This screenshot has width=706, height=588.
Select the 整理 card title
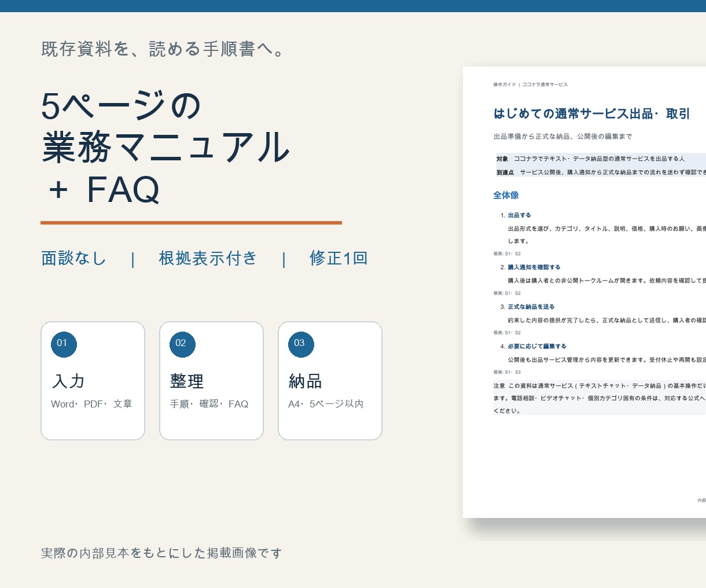click(x=187, y=381)
